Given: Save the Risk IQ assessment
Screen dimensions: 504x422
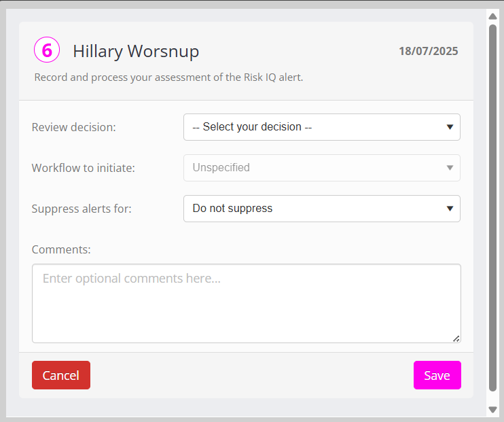Looking at the screenshot, I should point(437,375).
